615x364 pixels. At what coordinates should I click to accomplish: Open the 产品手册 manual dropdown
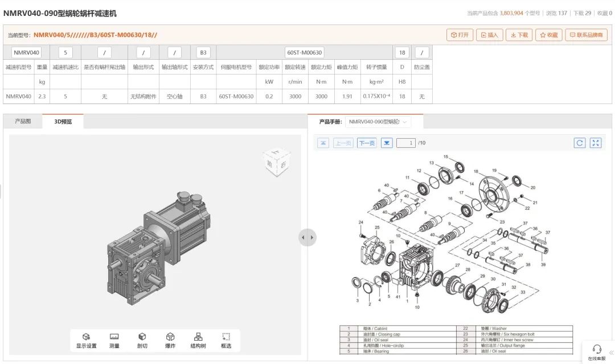[378, 122]
